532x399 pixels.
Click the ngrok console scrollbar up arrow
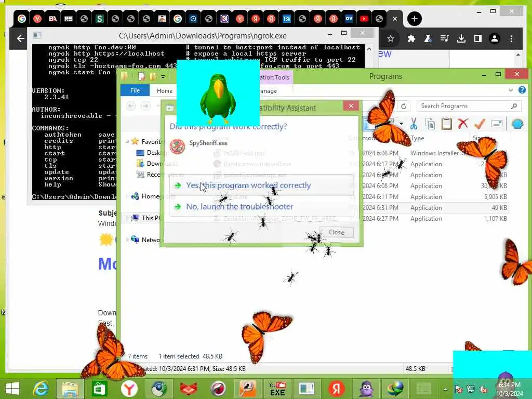tap(369, 49)
